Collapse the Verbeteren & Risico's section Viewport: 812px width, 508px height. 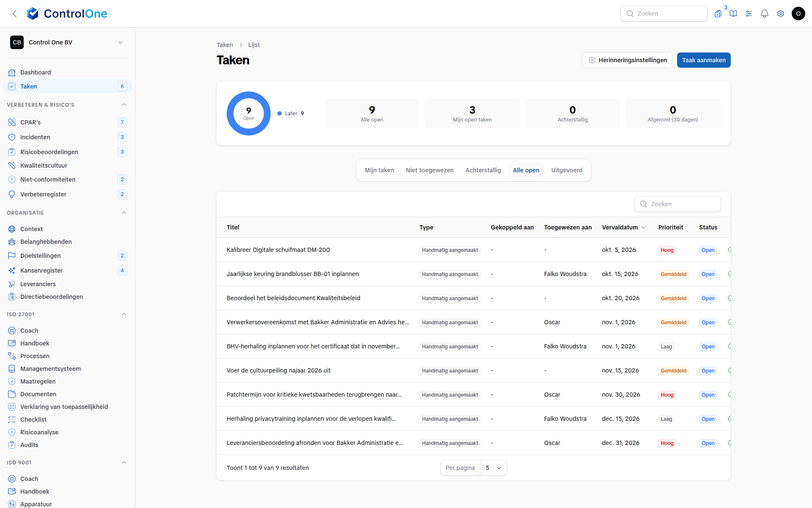[x=124, y=105]
